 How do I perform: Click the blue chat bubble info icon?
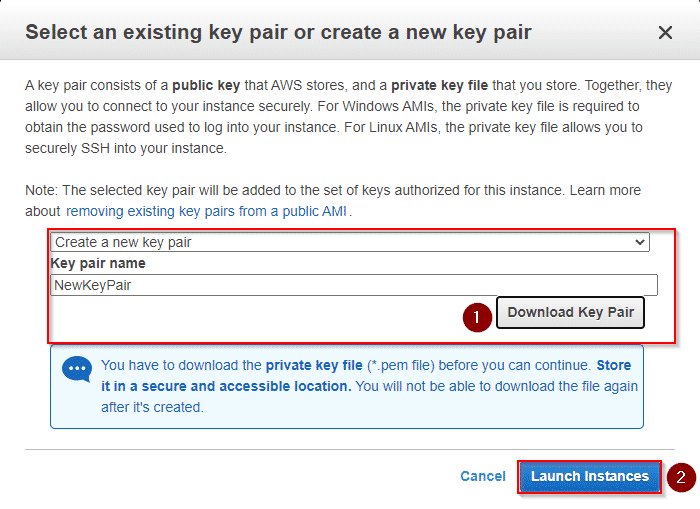pos(77,369)
